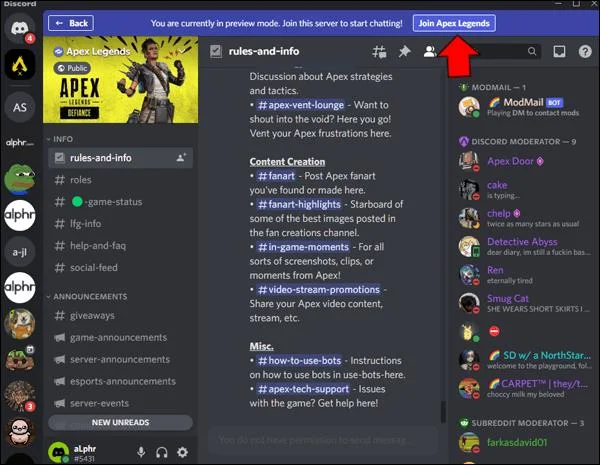Jump to NEW UNREADS
600x465 pixels.
[120, 423]
